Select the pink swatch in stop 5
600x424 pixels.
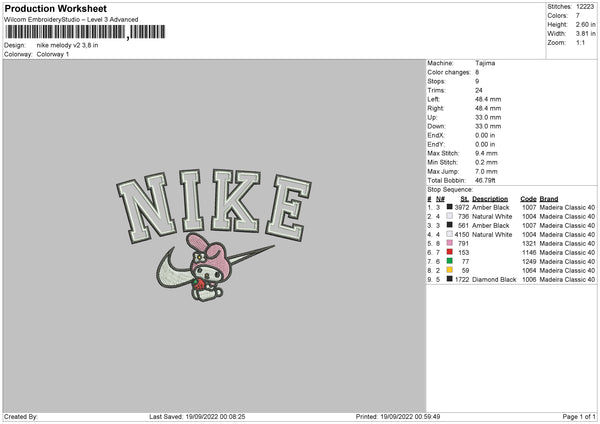pyautogui.click(x=450, y=243)
